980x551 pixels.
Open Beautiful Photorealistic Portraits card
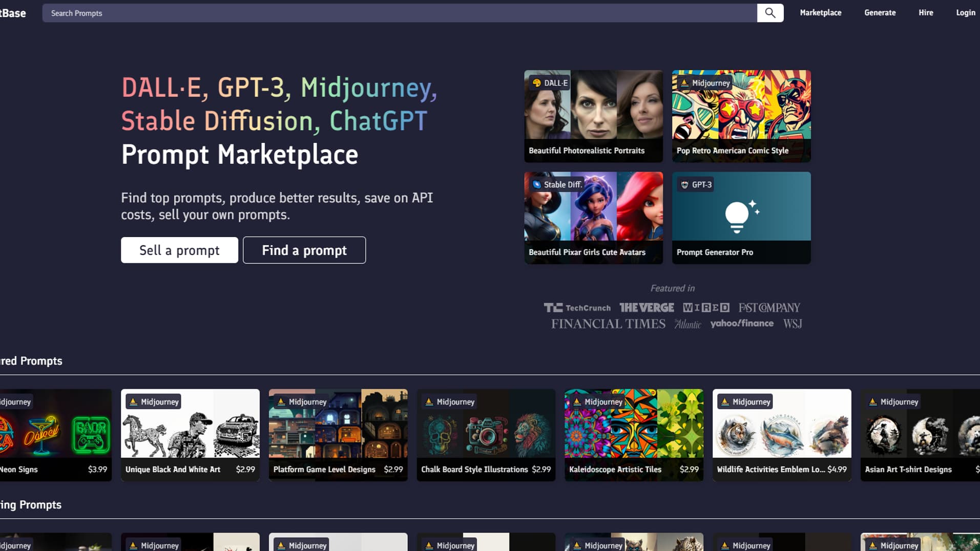593,116
